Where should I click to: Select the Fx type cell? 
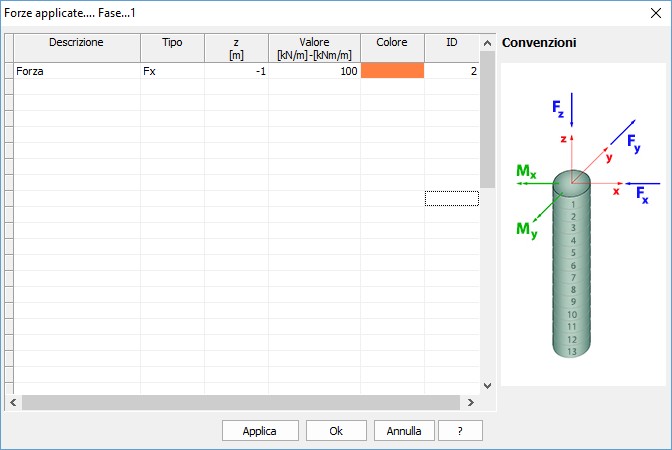coord(172,71)
